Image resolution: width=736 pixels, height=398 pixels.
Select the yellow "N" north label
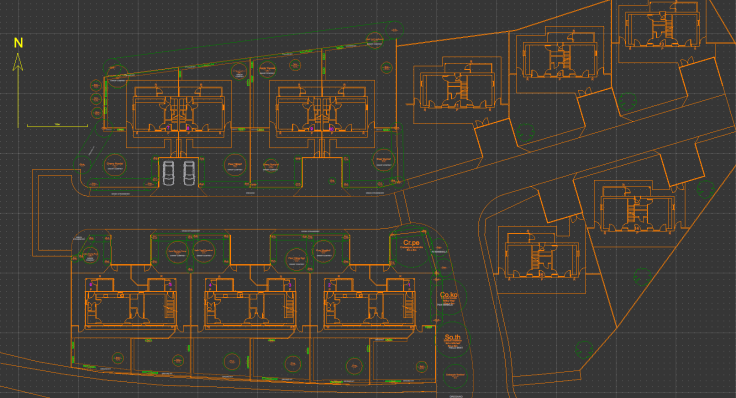[18, 43]
